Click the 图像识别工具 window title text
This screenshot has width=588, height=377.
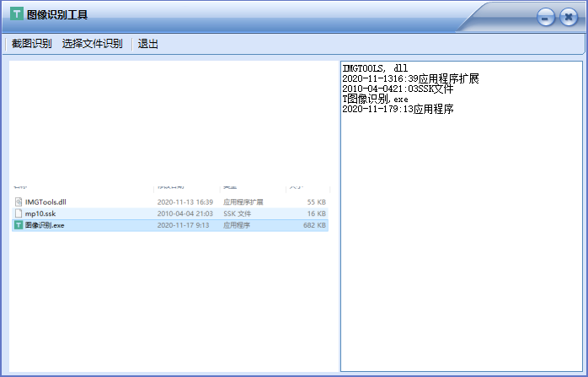(x=57, y=15)
